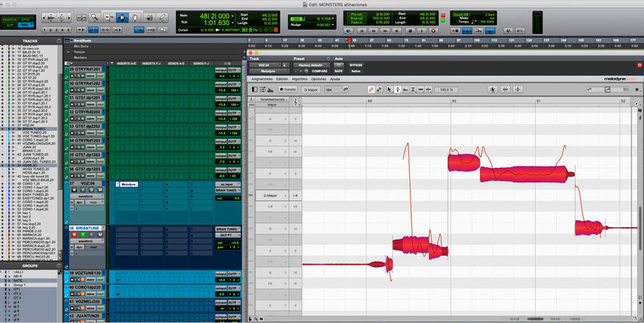Toggle BYPASS on the Melodyne plugin
Viewport: 644px width, 323px height.
point(356,65)
